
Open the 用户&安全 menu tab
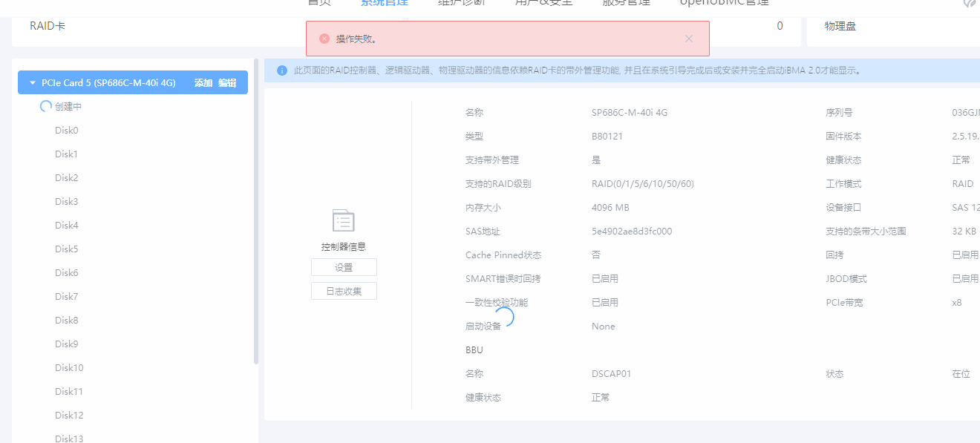[x=543, y=2]
